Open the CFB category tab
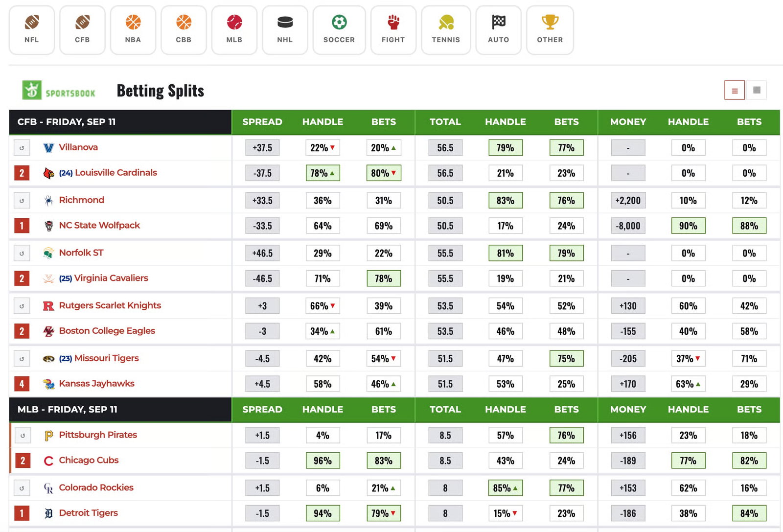The image size is (783, 532). tap(82, 30)
